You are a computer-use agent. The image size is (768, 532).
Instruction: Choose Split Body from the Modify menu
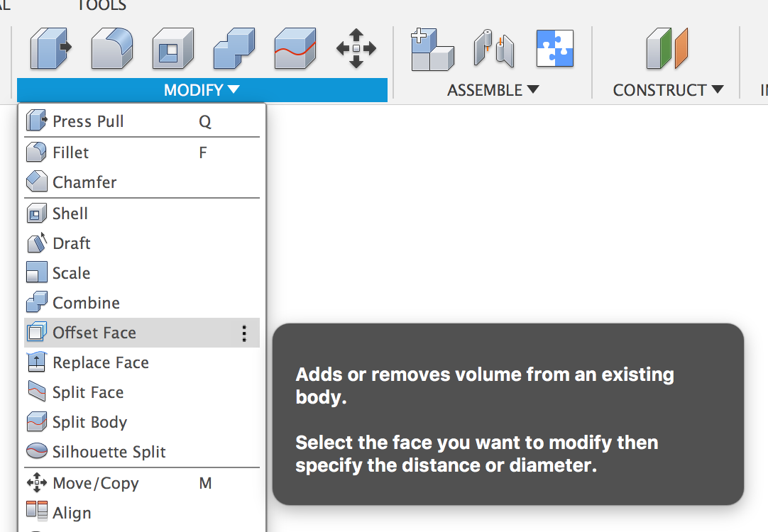coord(141,422)
